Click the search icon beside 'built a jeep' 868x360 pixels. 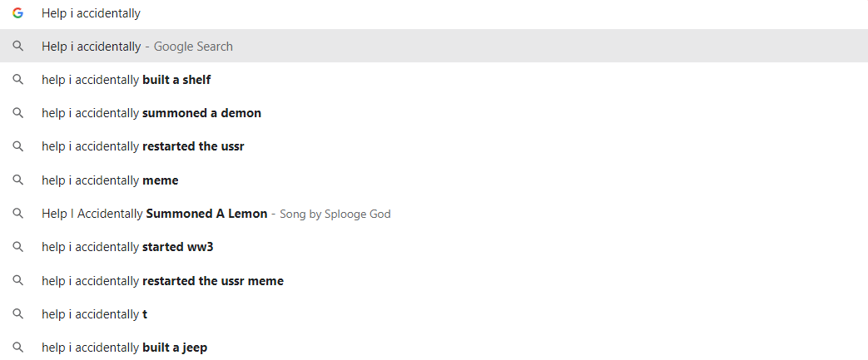point(17,348)
